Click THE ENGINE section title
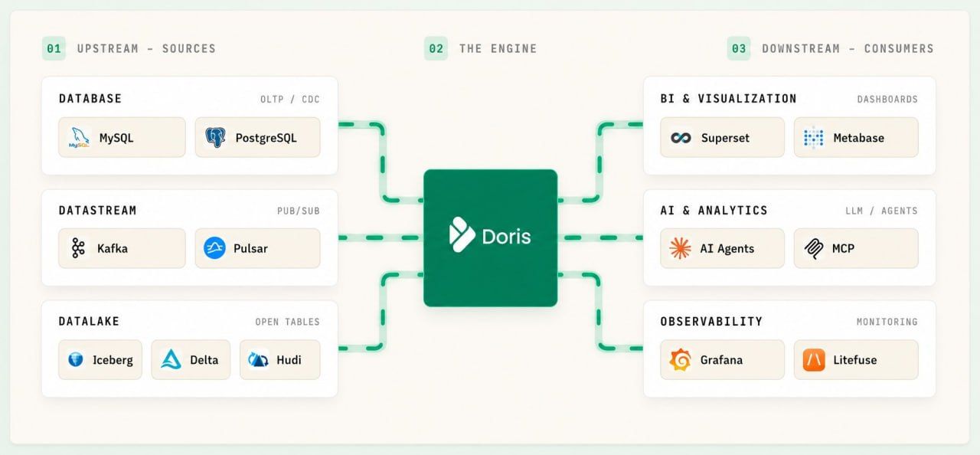The image size is (980, 455). 498,48
